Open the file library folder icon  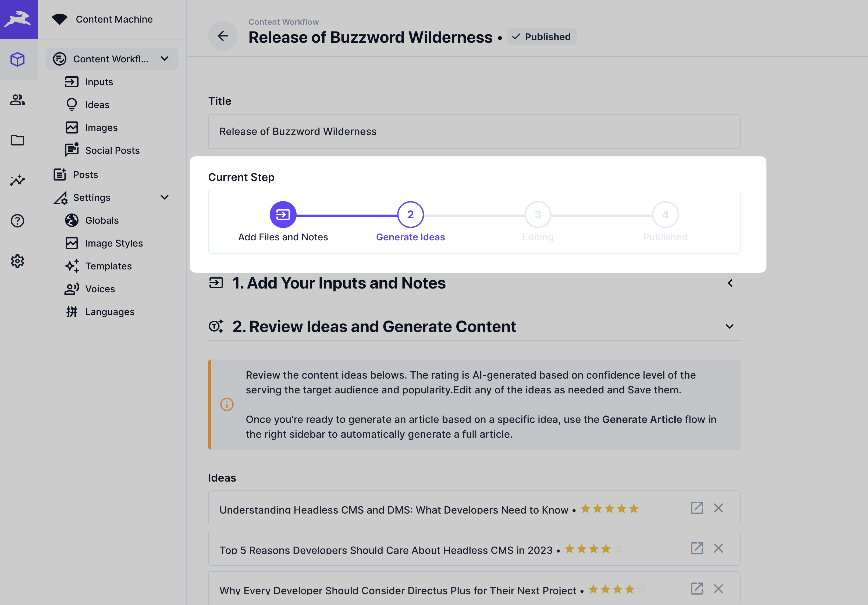click(17, 140)
